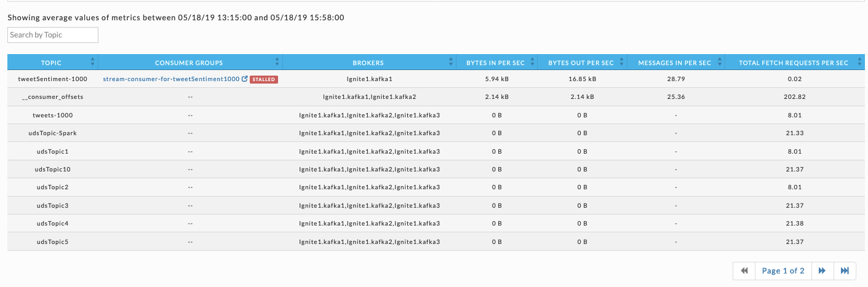Click the udsTopic-Spark topic name
Screen dimensions: 868x287
coord(52,133)
